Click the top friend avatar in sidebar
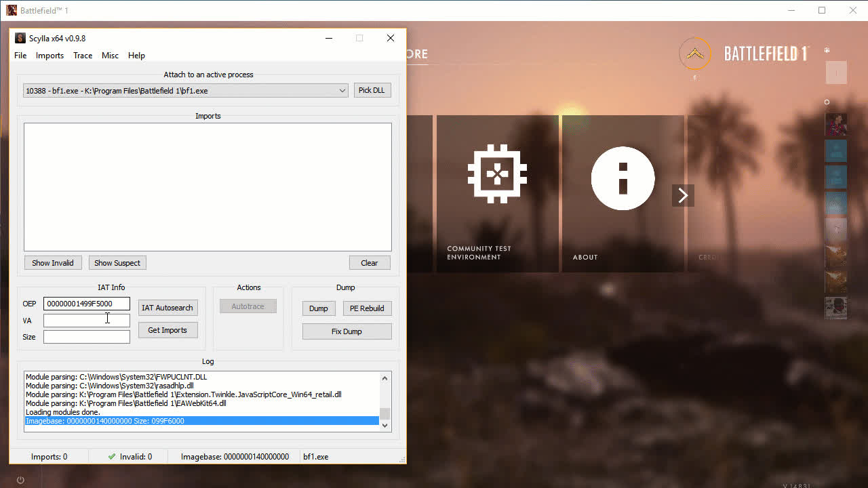Image resolution: width=868 pixels, height=488 pixels. [x=835, y=125]
